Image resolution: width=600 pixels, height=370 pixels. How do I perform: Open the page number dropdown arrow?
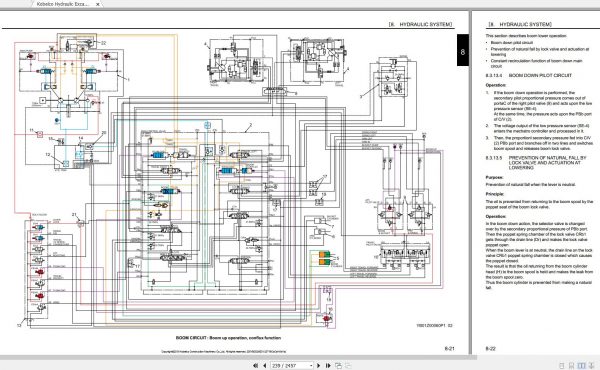click(x=311, y=365)
